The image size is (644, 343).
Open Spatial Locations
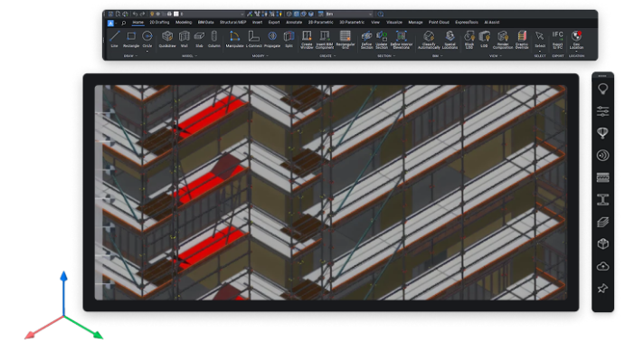tap(450, 40)
